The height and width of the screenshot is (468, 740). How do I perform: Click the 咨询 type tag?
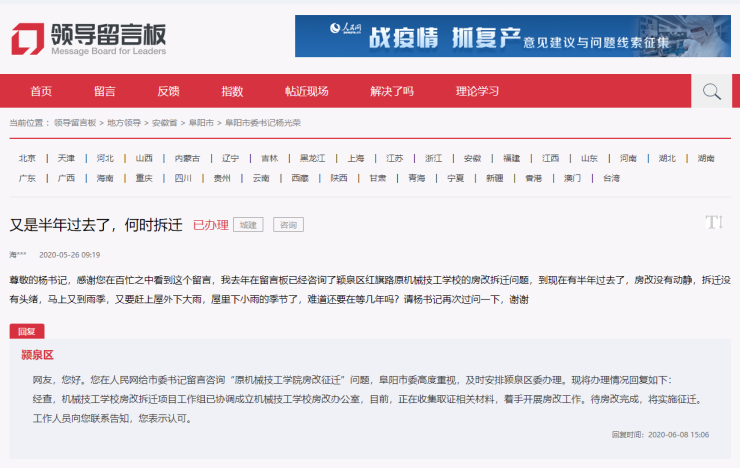coord(288,225)
